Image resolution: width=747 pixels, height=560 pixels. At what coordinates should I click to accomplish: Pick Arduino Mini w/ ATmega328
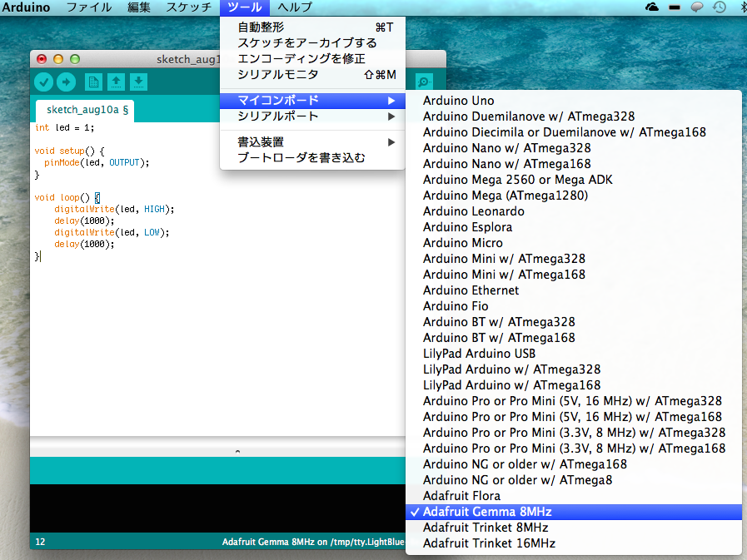(x=574, y=259)
